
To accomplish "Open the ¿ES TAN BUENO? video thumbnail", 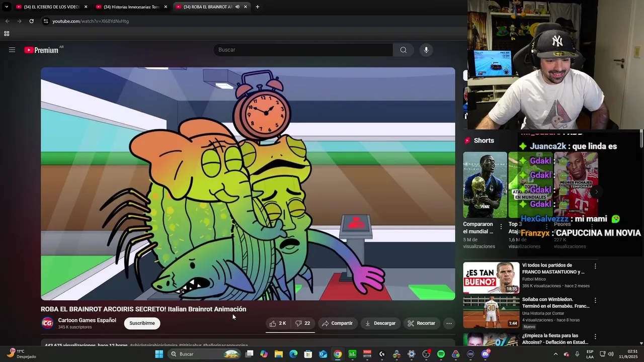I will [491, 278].
